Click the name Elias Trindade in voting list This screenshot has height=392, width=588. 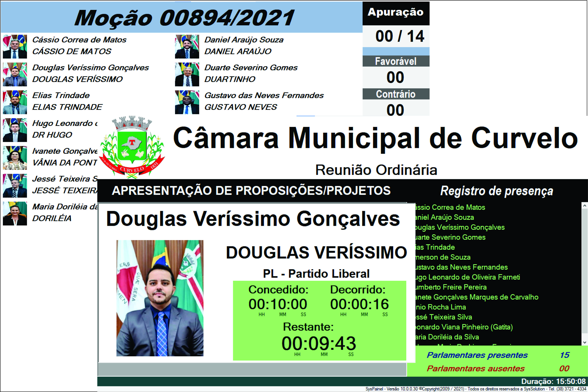click(x=61, y=95)
